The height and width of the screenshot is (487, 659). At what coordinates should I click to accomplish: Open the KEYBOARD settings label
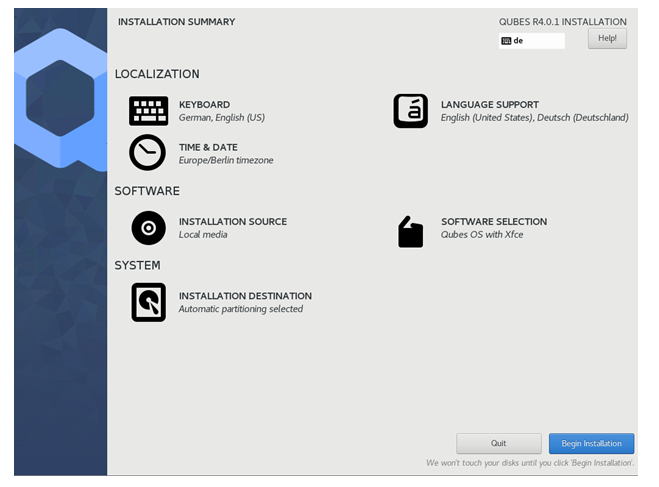204,105
